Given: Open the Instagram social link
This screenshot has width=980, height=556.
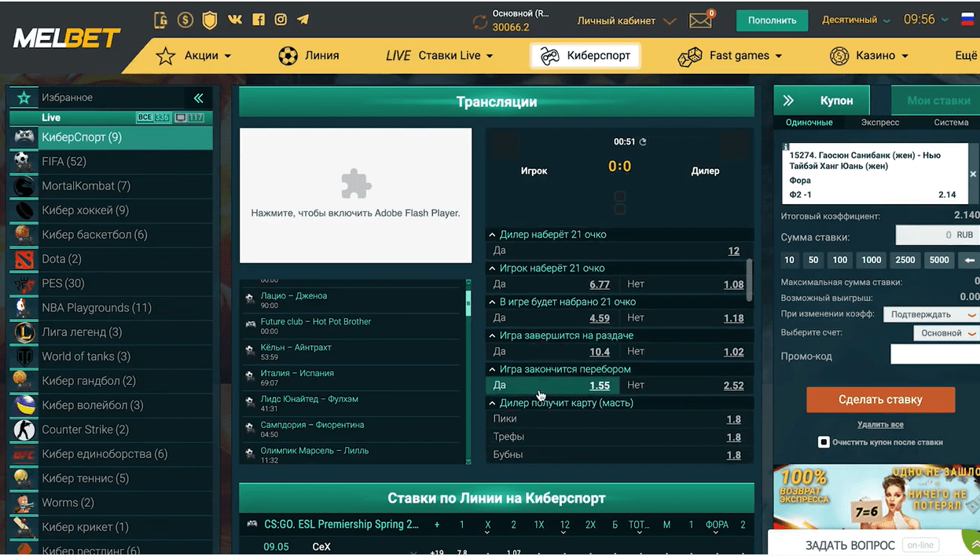Looking at the screenshot, I should [281, 20].
